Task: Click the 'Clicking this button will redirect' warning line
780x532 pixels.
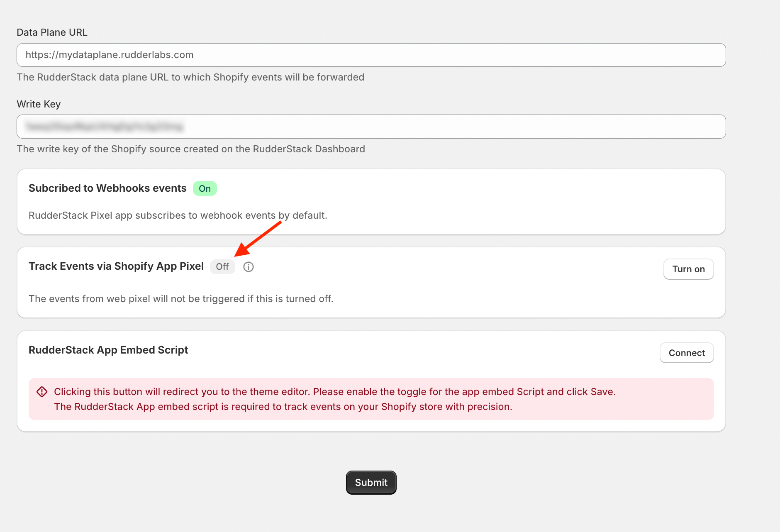Action: click(x=335, y=392)
